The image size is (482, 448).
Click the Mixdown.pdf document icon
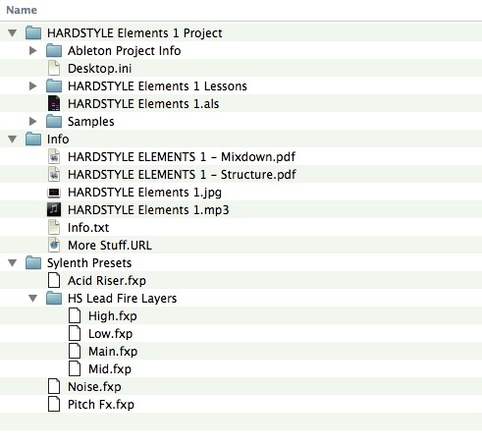54,156
